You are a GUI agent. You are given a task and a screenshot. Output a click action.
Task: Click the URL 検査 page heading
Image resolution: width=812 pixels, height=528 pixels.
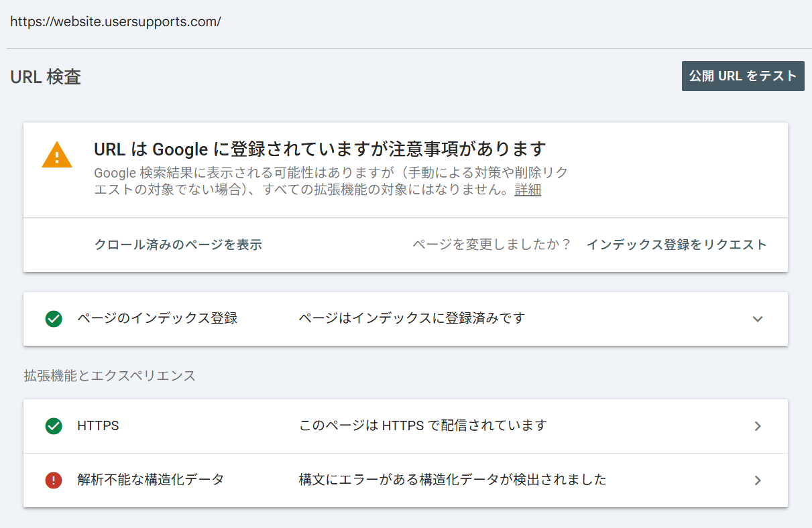click(x=46, y=77)
